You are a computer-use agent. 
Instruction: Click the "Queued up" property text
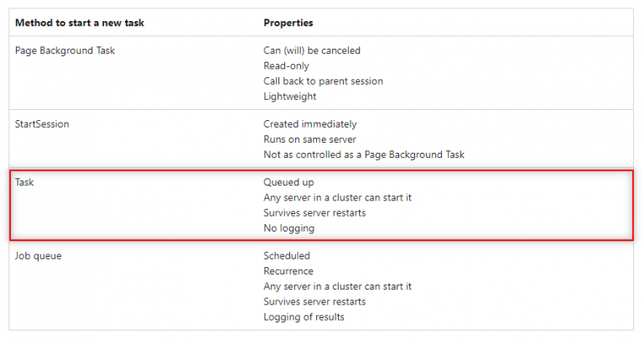288,181
